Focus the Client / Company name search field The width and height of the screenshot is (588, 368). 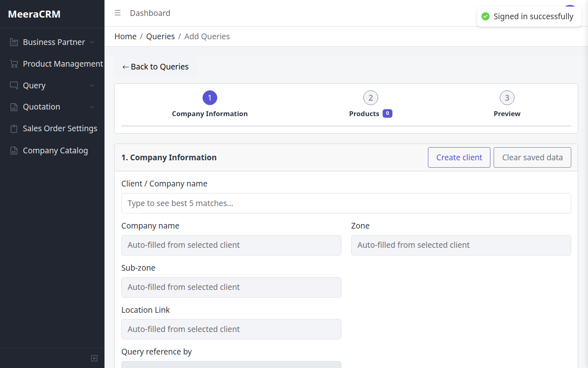[x=346, y=203]
